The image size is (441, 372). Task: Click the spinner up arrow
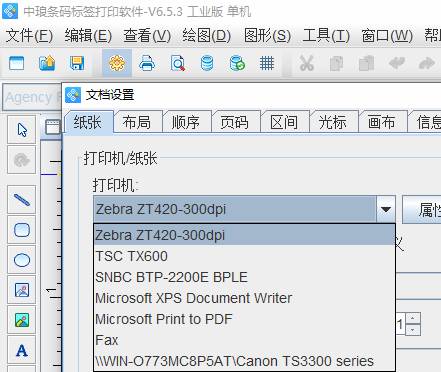[413, 318]
